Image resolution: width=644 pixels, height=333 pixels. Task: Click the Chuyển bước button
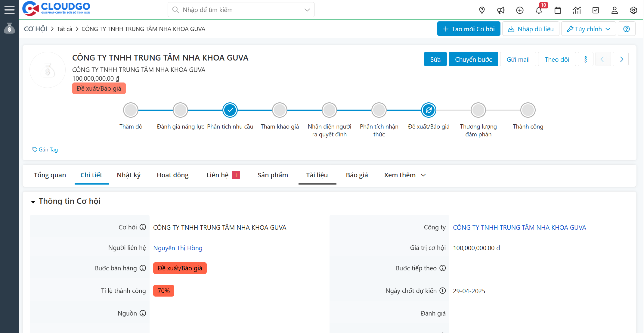point(473,59)
